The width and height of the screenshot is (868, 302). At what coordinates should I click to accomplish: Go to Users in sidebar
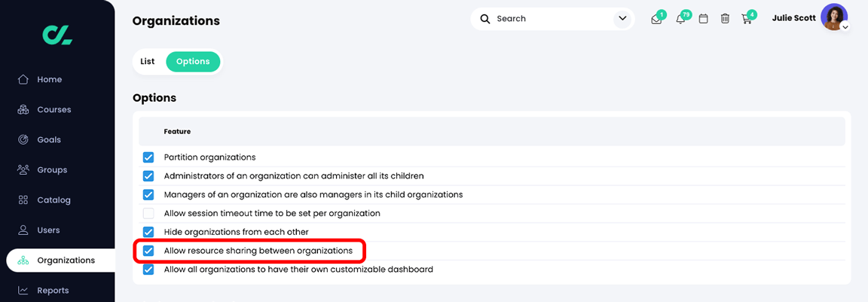tap(49, 230)
